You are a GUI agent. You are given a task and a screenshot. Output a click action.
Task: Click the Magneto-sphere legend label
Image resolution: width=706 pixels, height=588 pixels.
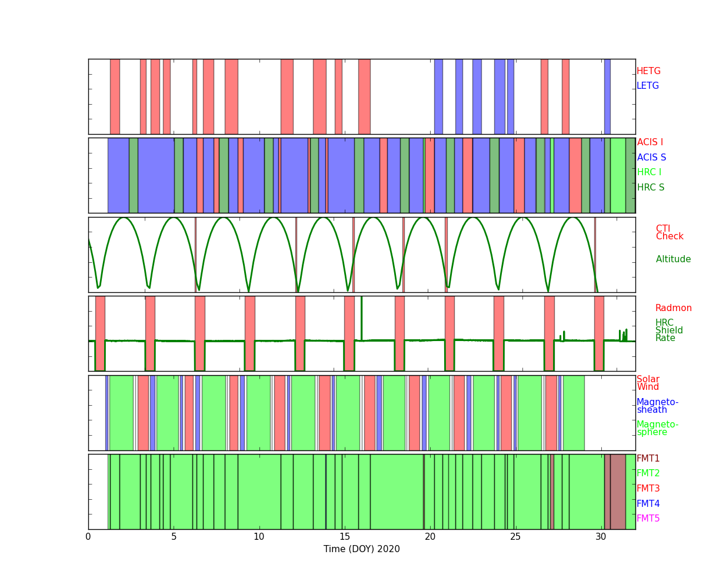pyautogui.click(x=657, y=429)
